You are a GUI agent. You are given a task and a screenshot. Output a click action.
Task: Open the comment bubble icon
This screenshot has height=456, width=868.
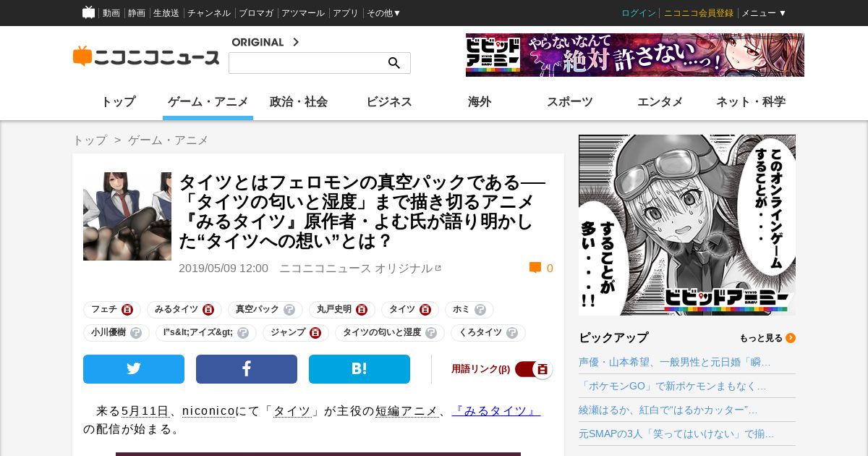tap(535, 268)
